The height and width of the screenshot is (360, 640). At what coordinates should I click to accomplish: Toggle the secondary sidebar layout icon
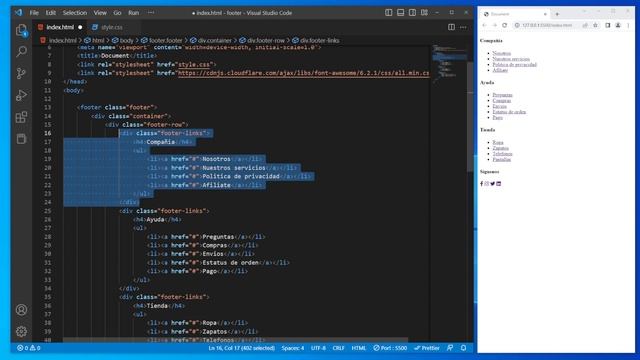(x=412, y=13)
